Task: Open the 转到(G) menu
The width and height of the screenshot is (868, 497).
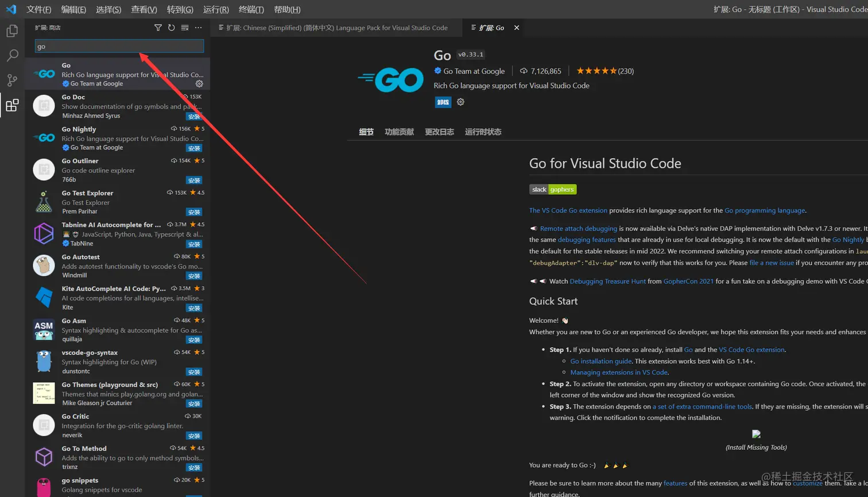Action: pos(180,9)
